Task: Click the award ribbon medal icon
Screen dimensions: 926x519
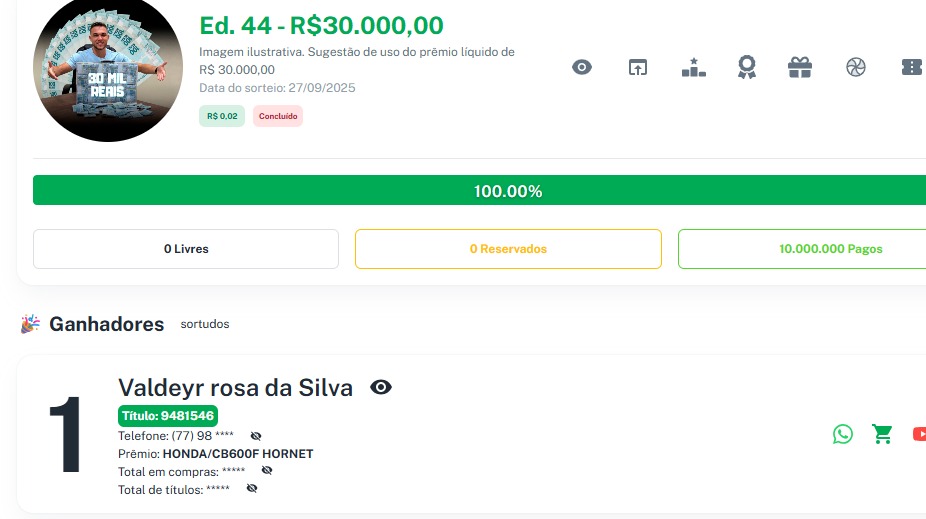Action: pyautogui.click(x=746, y=67)
